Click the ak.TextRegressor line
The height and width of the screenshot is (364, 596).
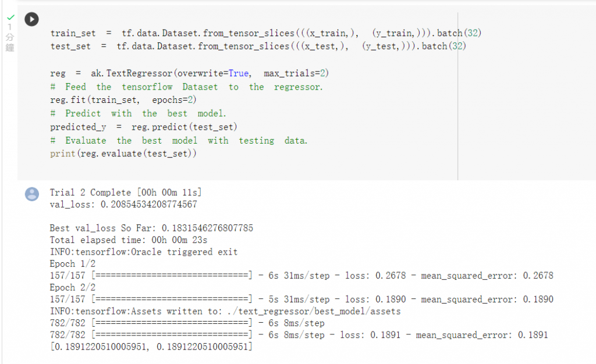[x=189, y=73]
